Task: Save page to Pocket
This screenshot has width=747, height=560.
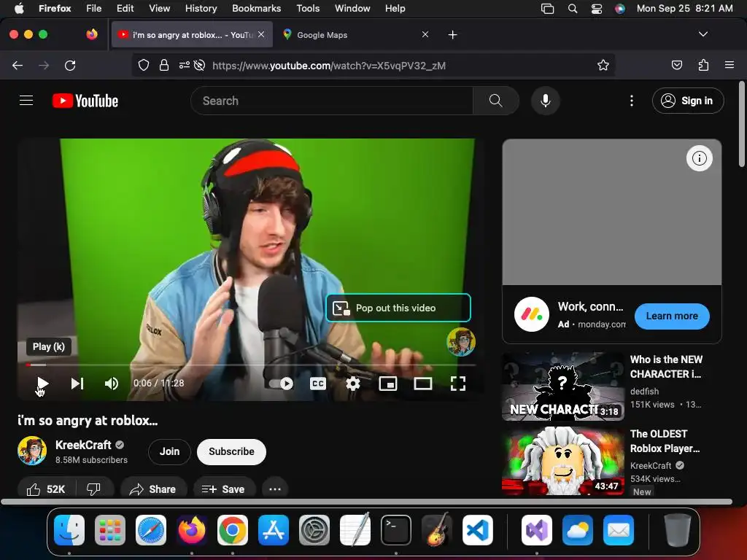Action: (676, 65)
